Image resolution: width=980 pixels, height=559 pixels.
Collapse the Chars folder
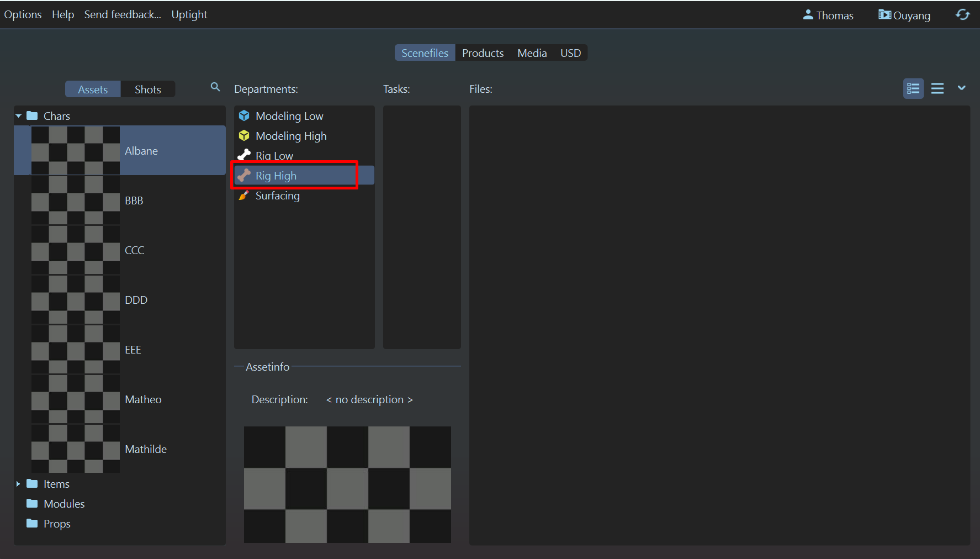[18, 116]
